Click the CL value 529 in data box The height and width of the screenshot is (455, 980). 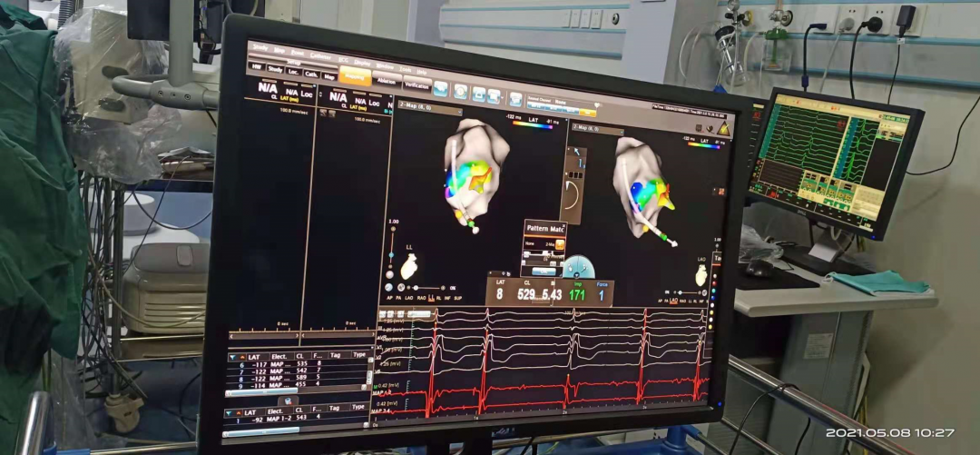pyautogui.click(x=526, y=293)
